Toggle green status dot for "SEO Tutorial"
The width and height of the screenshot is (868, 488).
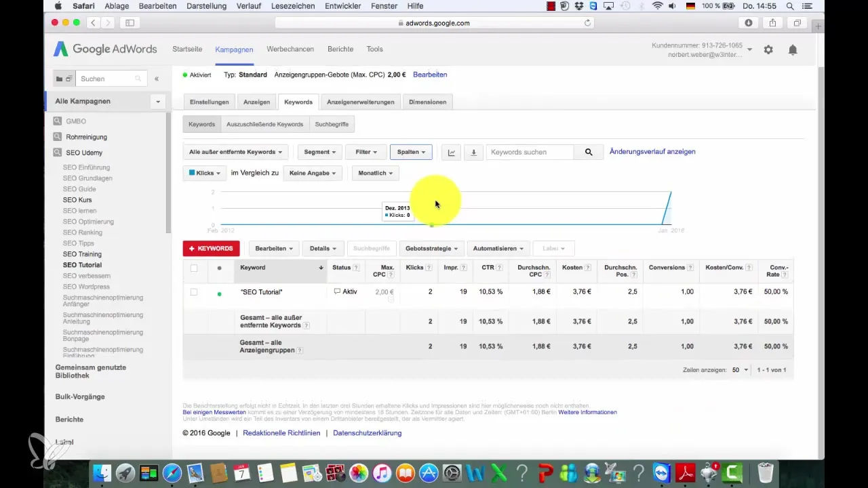point(219,294)
